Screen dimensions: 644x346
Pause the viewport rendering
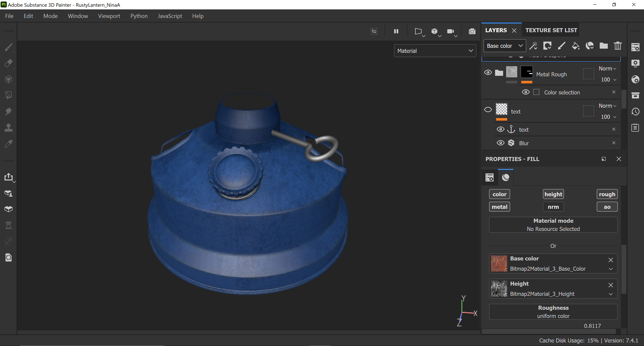click(x=396, y=31)
